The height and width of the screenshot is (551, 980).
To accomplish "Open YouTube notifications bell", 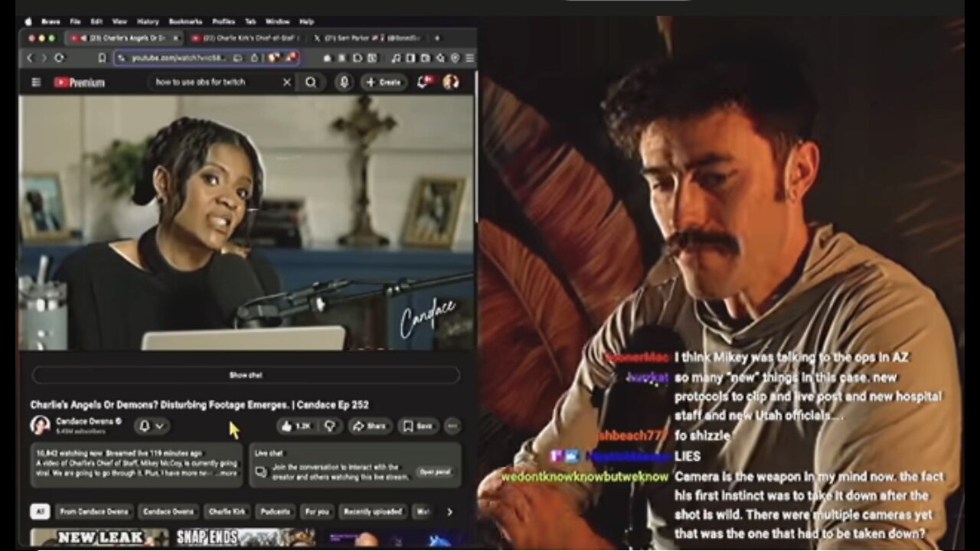I will tap(424, 82).
